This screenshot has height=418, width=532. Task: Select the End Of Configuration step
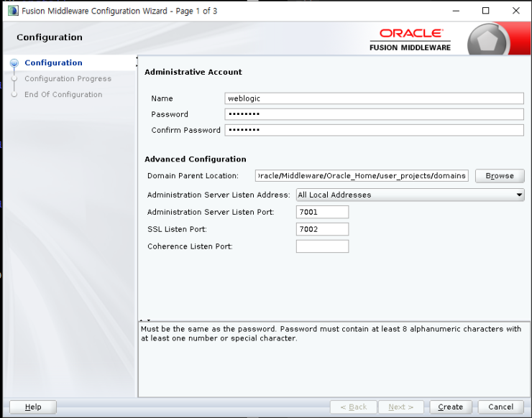[63, 95]
